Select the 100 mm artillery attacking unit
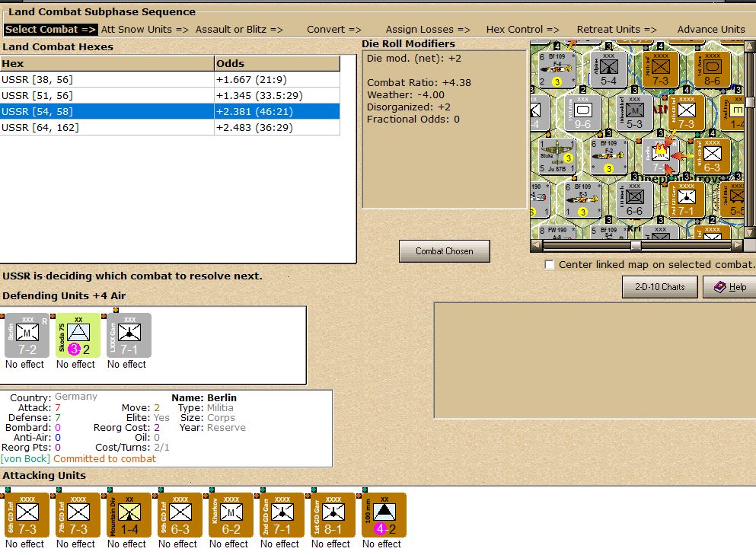 coord(384,515)
